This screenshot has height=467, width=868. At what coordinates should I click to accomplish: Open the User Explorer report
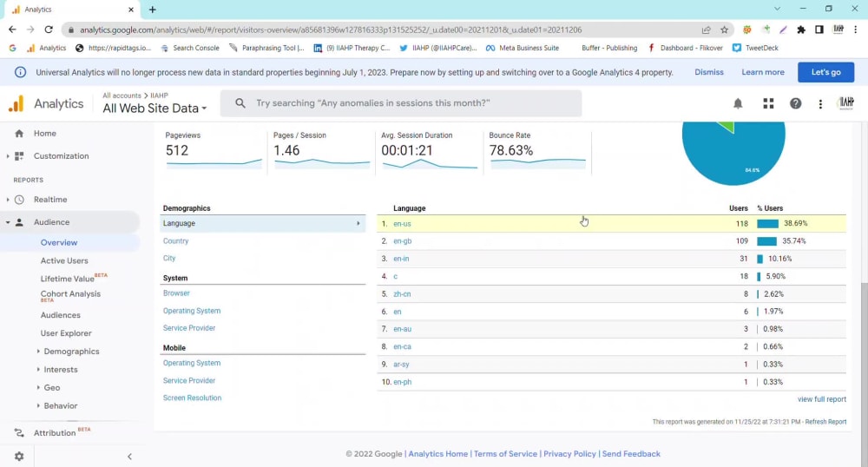pos(66,333)
